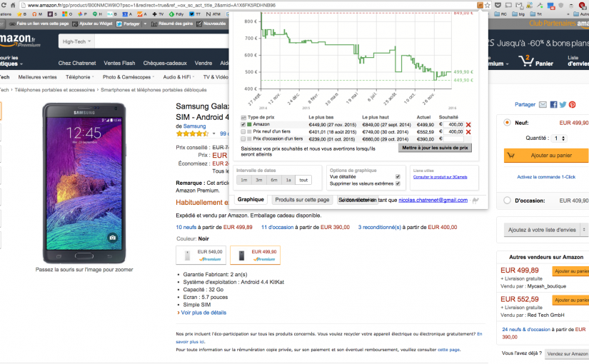Share the product on Facebook

tap(554, 104)
